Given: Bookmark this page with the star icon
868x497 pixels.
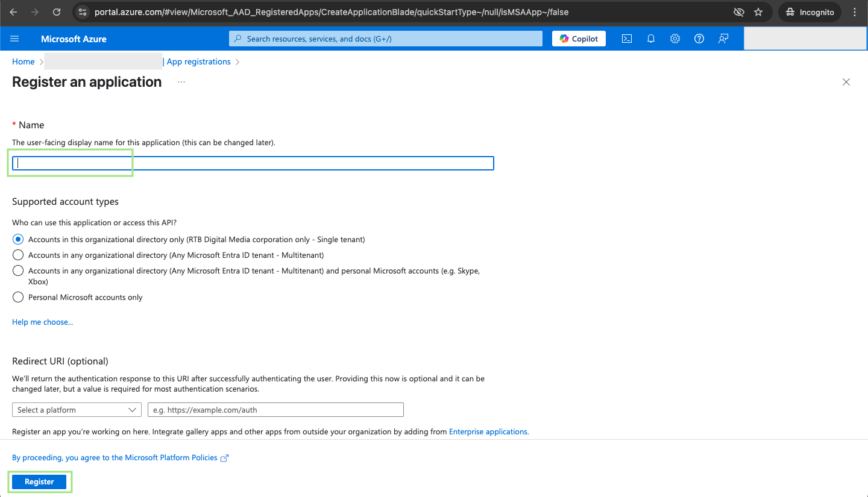Looking at the screenshot, I should pyautogui.click(x=758, y=12).
